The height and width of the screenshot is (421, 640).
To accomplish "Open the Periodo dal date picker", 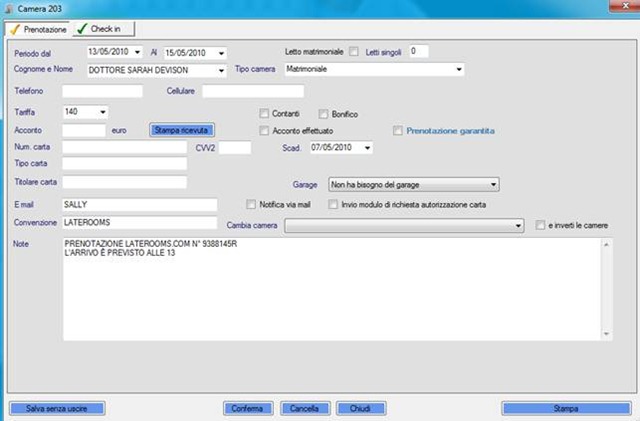I will tap(138, 52).
